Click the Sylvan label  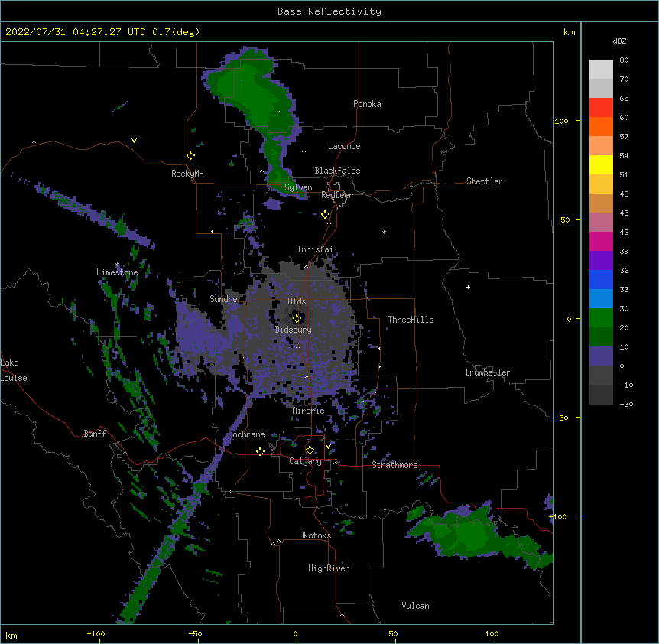pos(298,187)
